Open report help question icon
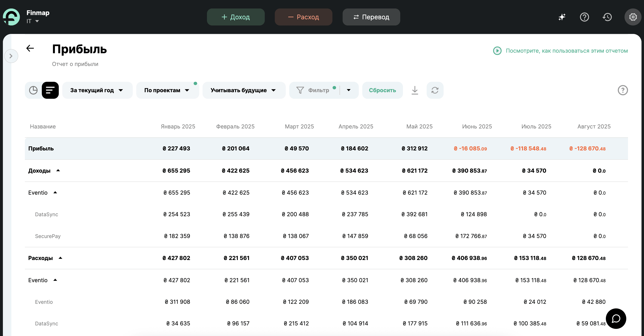This screenshot has width=644, height=336. (x=622, y=90)
